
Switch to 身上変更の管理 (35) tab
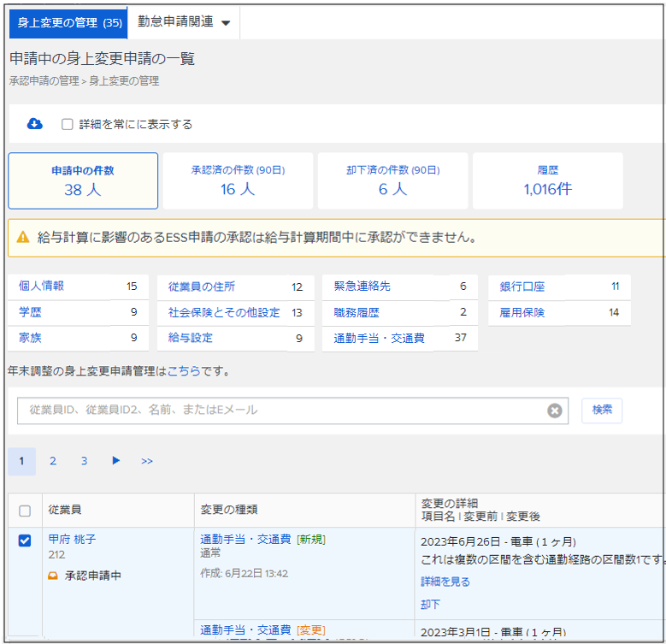(68, 22)
